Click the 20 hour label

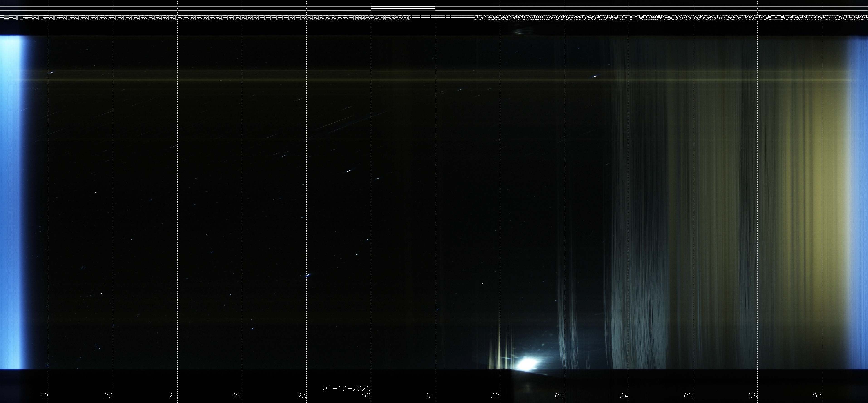tap(108, 396)
